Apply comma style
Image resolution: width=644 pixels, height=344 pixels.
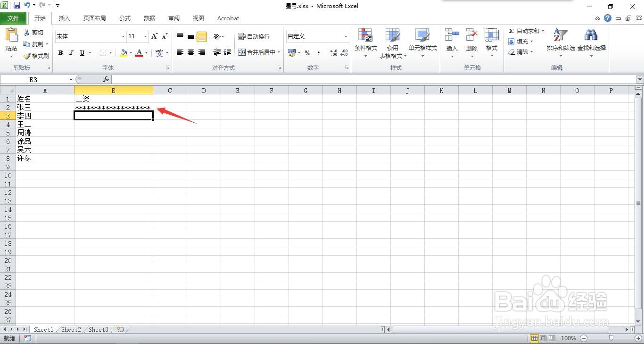(319, 52)
